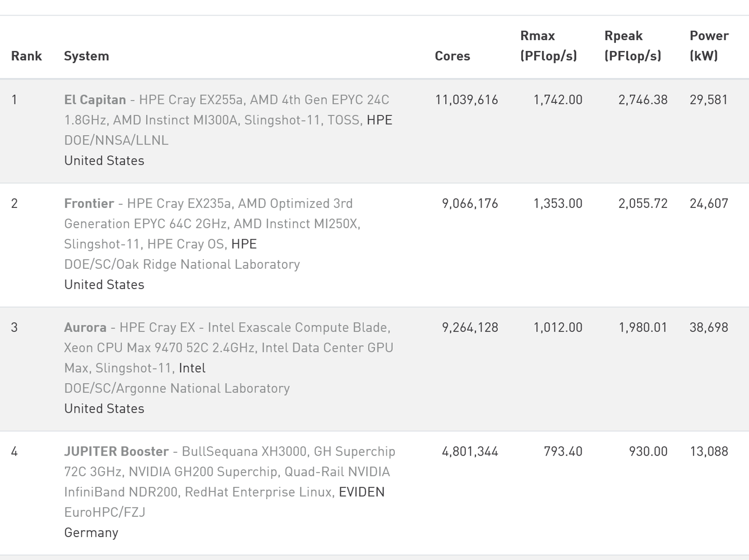Click the System column header
749x560 pixels.
coord(86,56)
